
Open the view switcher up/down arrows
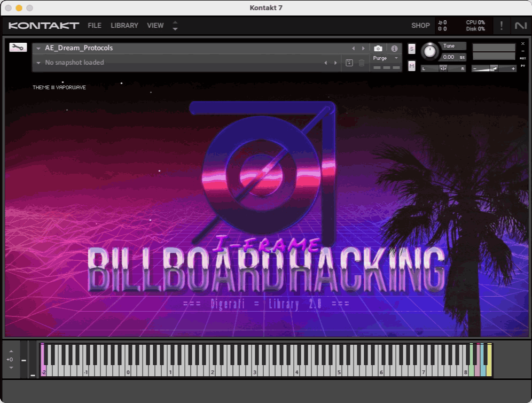tap(175, 26)
